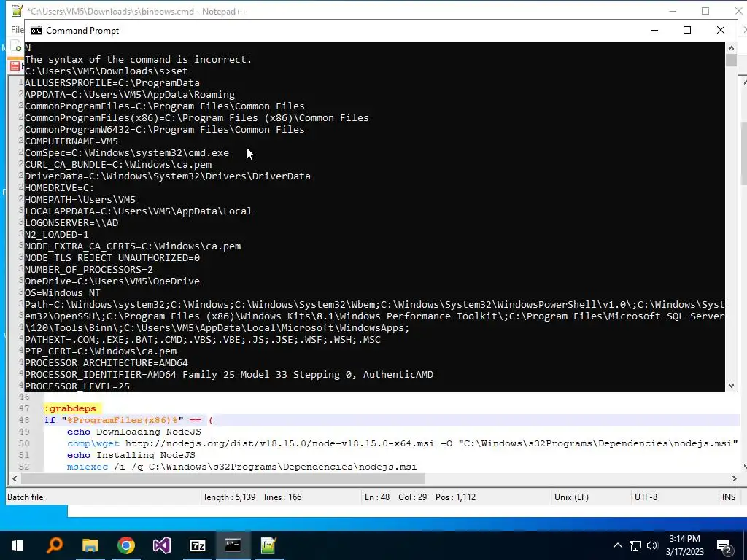Click 'Col : 29' in status bar
This screenshot has height=560, width=747.
412,497
